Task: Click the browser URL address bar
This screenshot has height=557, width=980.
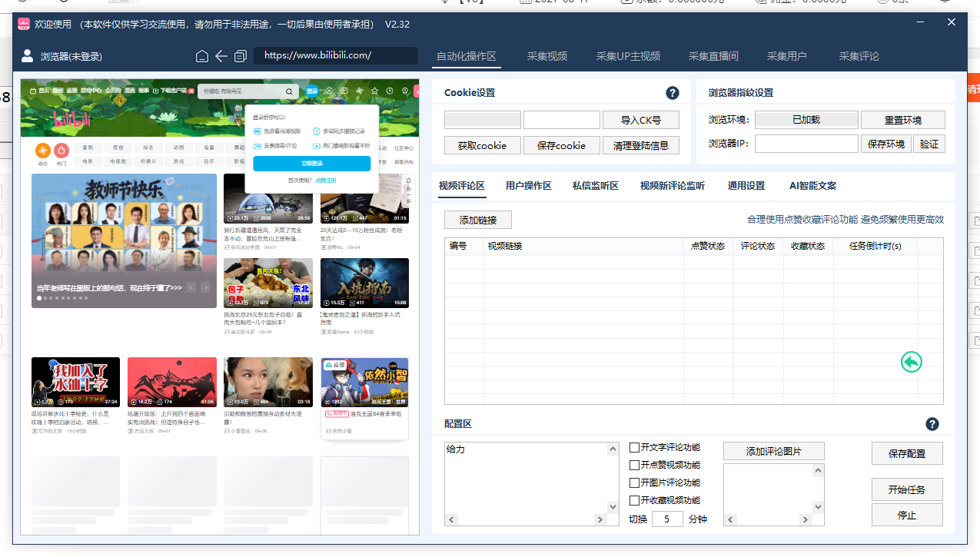Action: [x=336, y=55]
